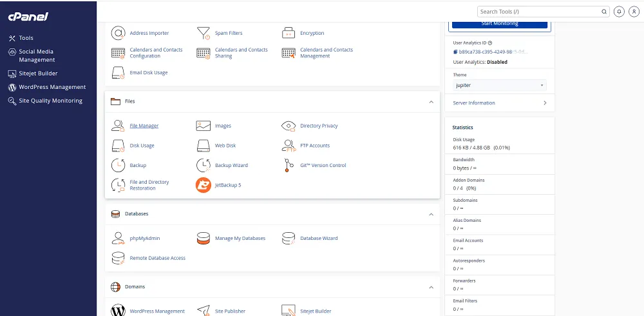The image size is (644, 316).
Task: Click the Web Disk icon
Action: click(x=204, y=146)
